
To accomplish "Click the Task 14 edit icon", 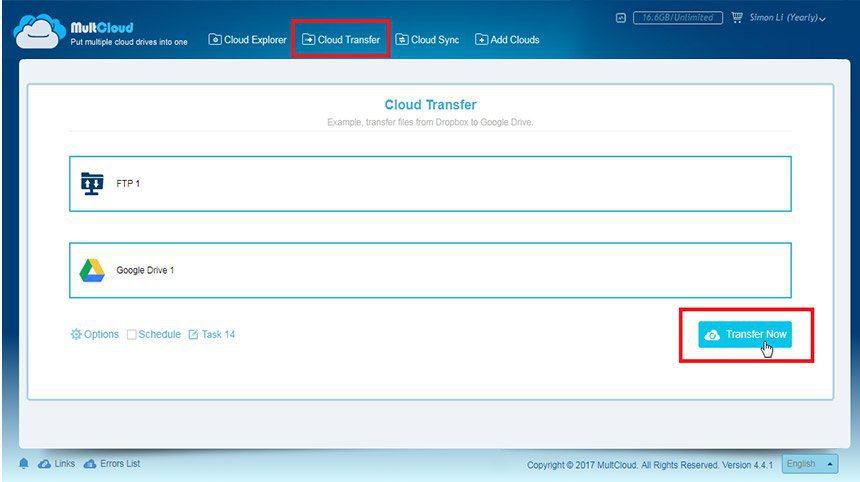I will tap(193, 334).
